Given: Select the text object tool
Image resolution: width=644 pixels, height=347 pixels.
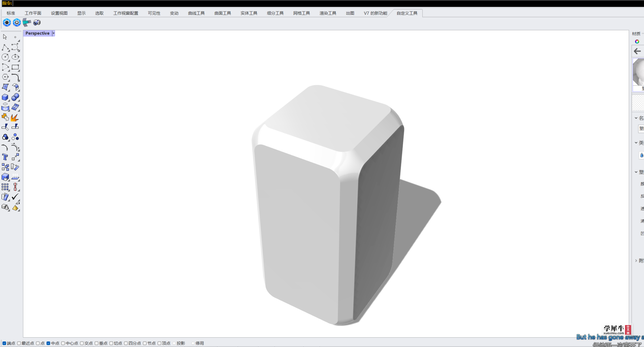Looking at the screenshot, I should point(5,157).
